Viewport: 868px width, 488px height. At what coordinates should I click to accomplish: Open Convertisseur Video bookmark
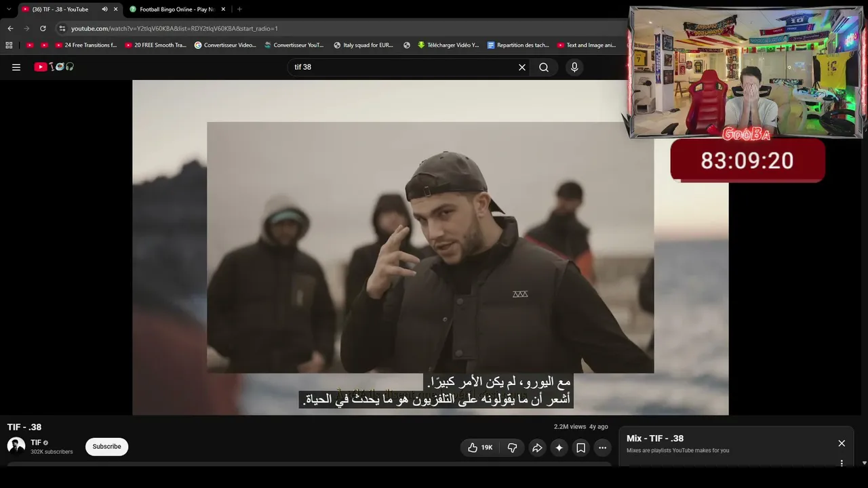point(225,45)
